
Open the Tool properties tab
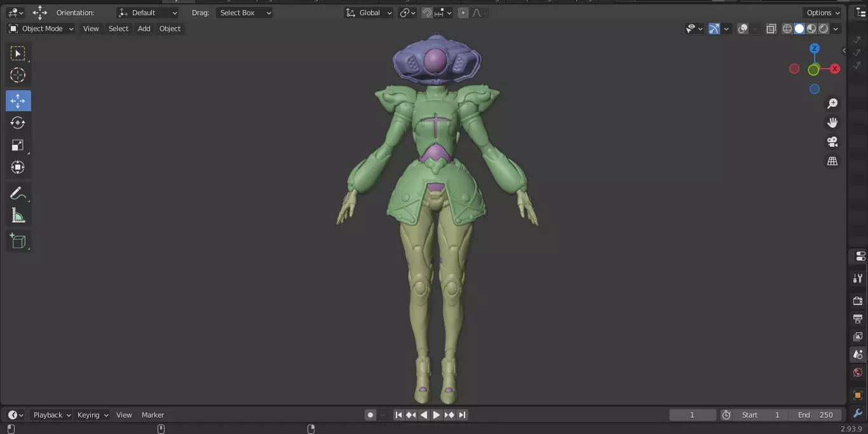click(858, 278)
